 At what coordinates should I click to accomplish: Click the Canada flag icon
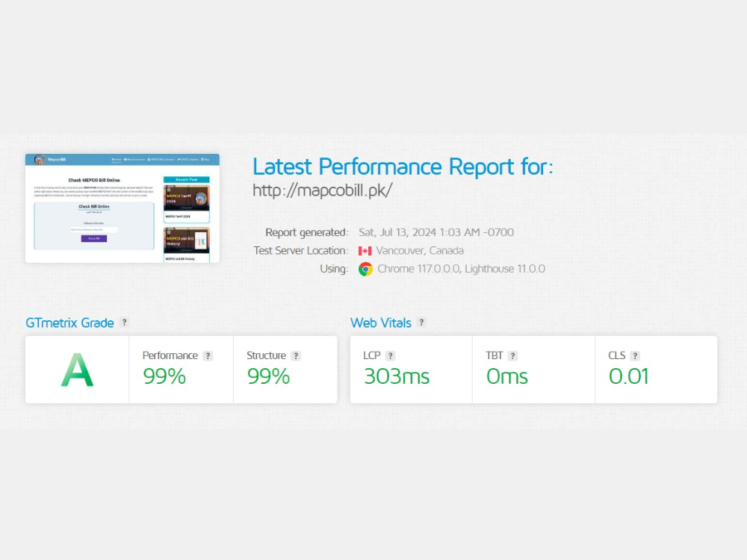(365, 251)
